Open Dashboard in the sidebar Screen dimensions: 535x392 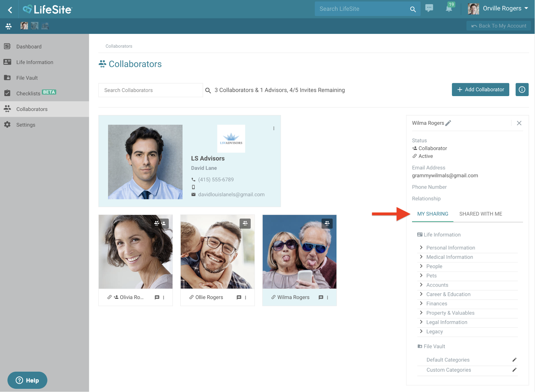click(x=44, y=47)
